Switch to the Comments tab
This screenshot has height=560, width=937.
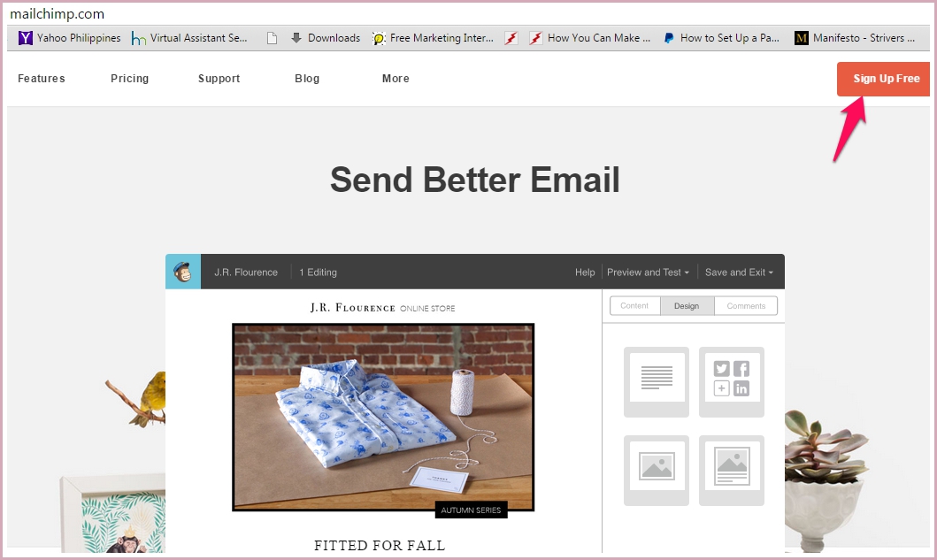tap(746, 305)
